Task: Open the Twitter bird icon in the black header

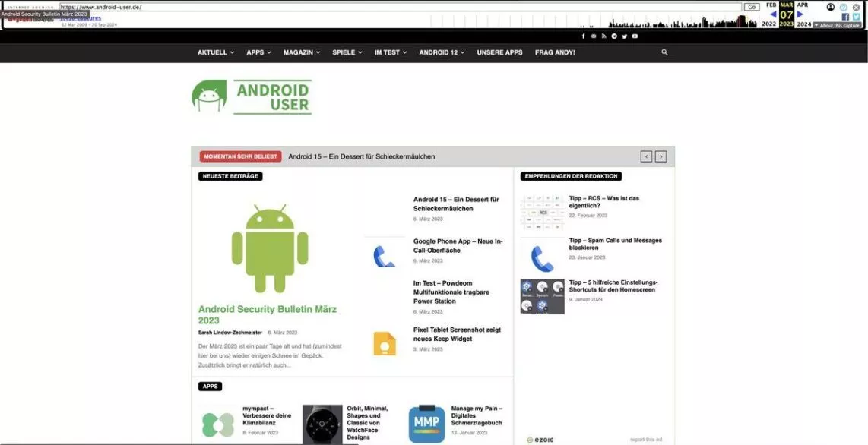Action: click(x=625, y=36)
